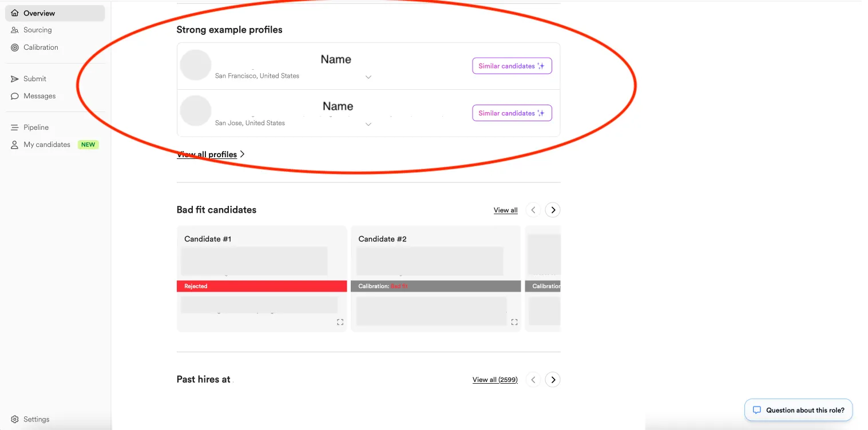Open Calibration via the target icon
This screenshot has width=868, height=430.
point(14,47)
